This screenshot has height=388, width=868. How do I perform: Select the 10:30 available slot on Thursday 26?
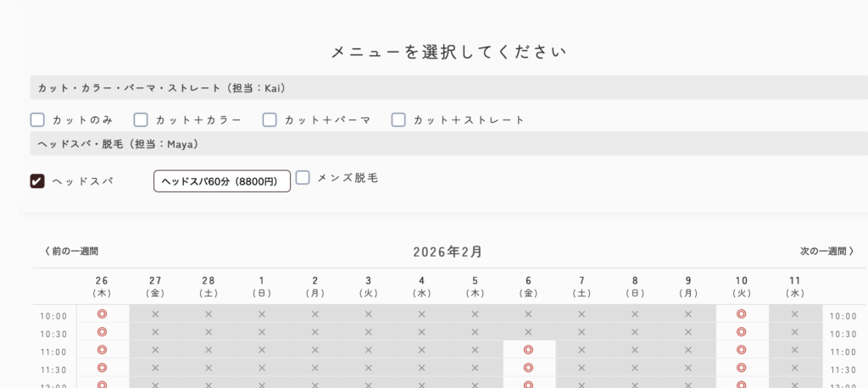coord(102,331)
